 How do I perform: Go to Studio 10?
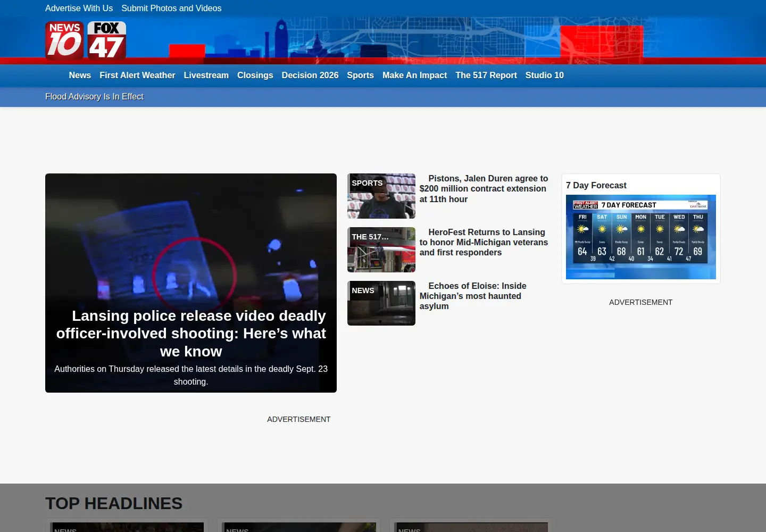click(x=545, y=76)
